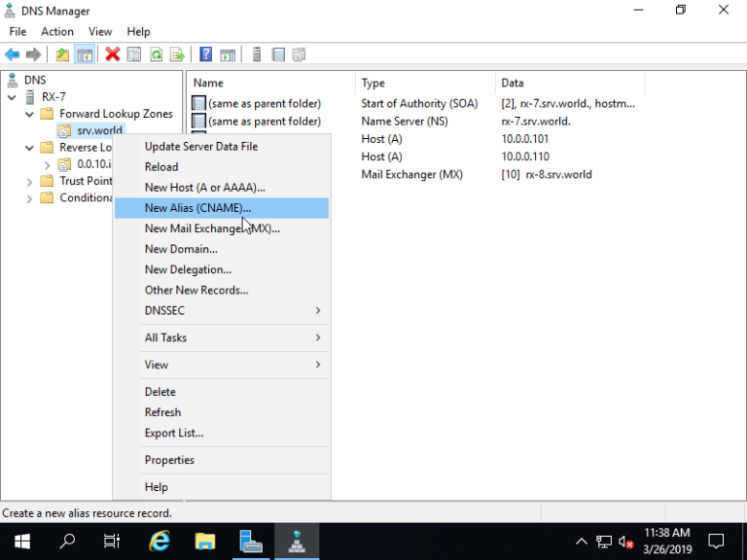Open the Windows Start menu
This screenshot has width=747, height=560.
pyautogui.click(x=21, y=541)
